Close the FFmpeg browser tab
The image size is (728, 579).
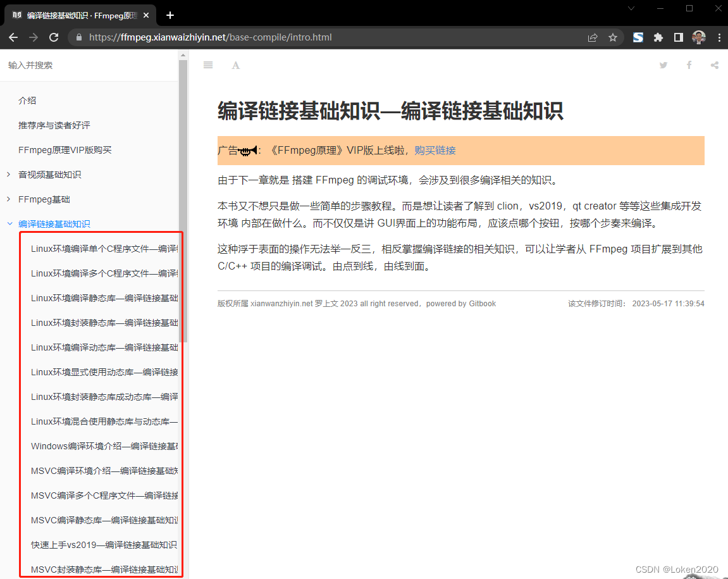coord(146,15)
